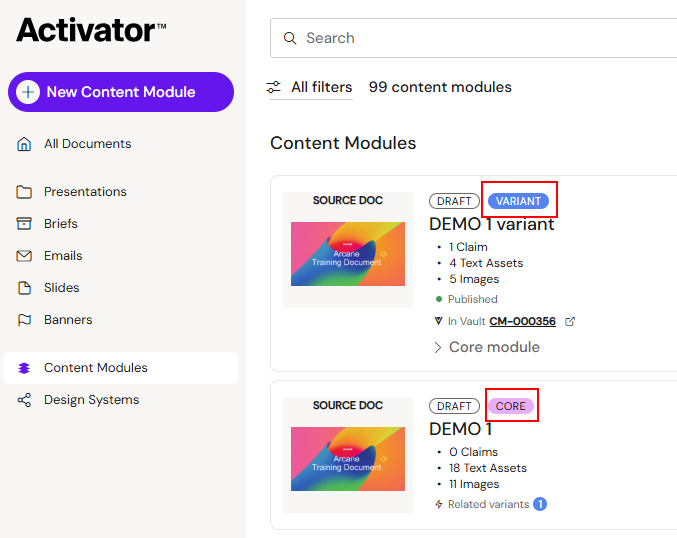Select Slides in the sidebar
This screenshot has width=677, height=538.
61,288
